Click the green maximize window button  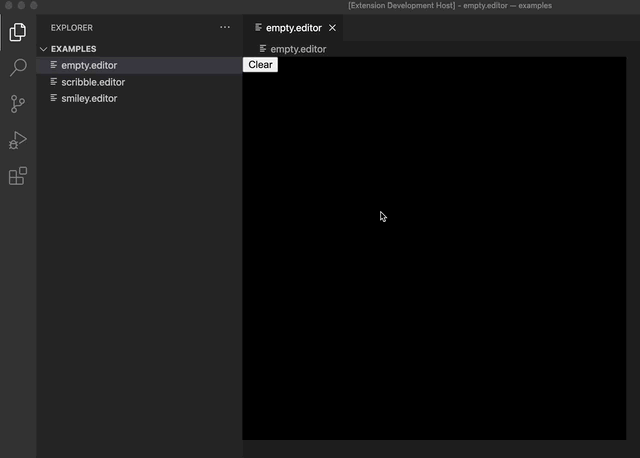(x=34, y=5)
